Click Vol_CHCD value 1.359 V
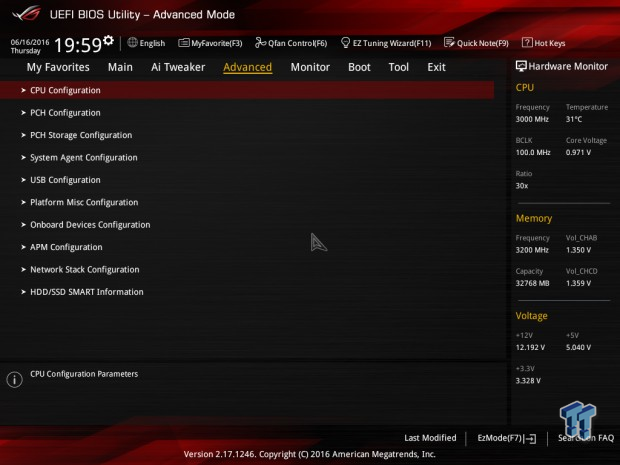Screen dimensions: 620x465 [x=578, y=283]
